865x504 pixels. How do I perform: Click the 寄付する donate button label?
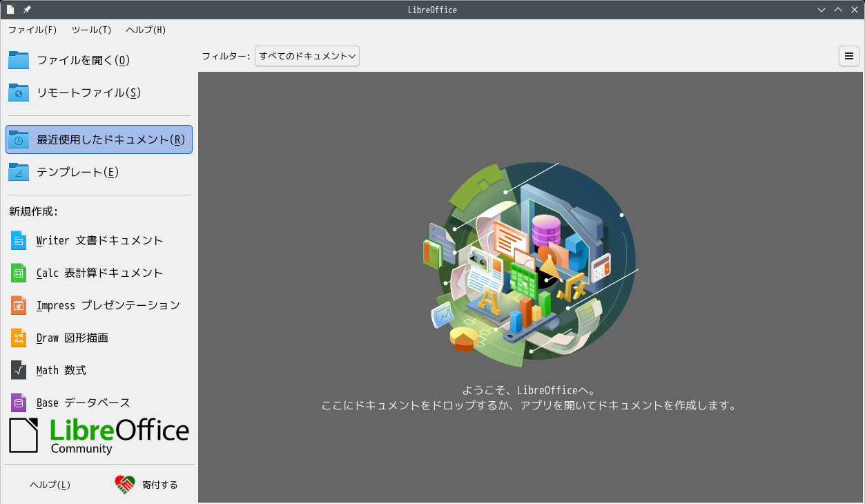coord(160,485)
